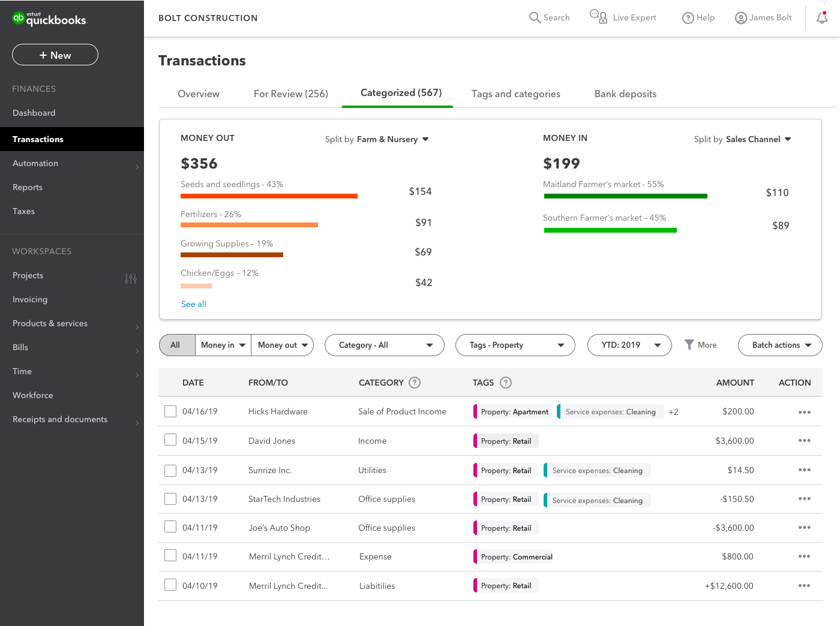Click Tags column help icon
The image size is (840, 626).
(x=506, y=383)
